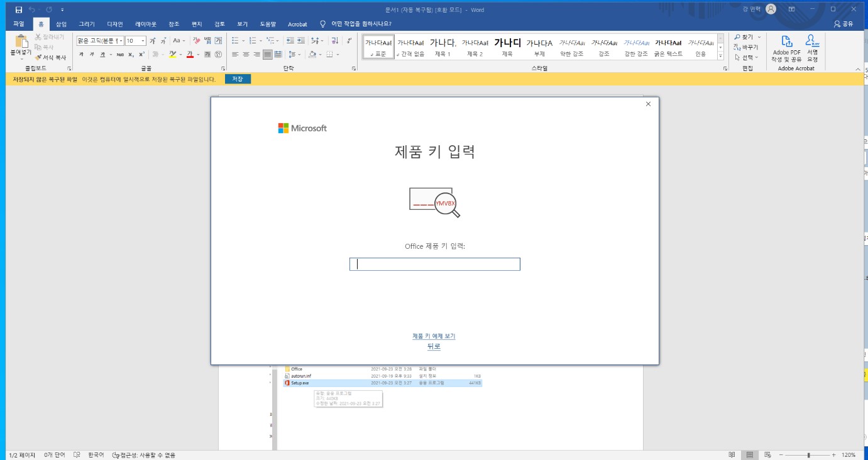Click the multilevel list icon

click(270, 41)
